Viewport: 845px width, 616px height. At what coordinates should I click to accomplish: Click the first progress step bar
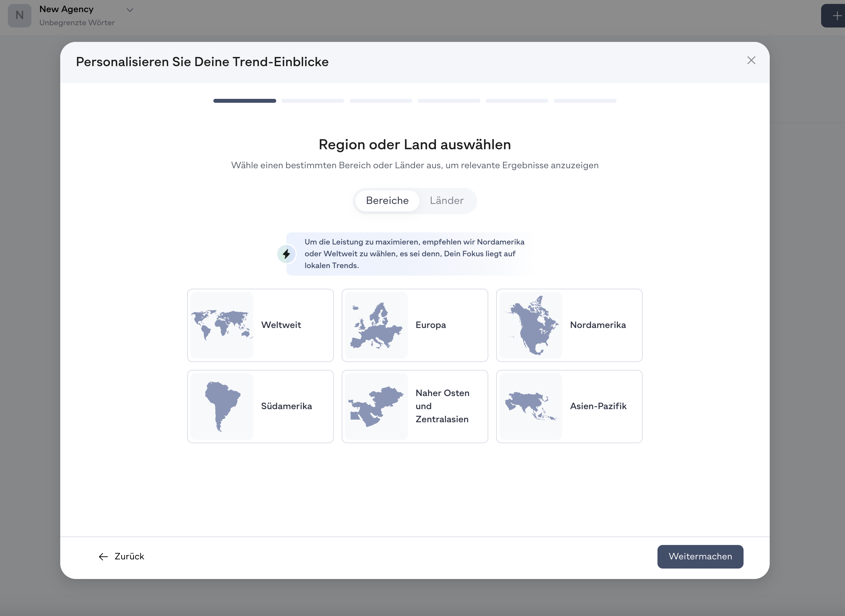click(244, 101)
